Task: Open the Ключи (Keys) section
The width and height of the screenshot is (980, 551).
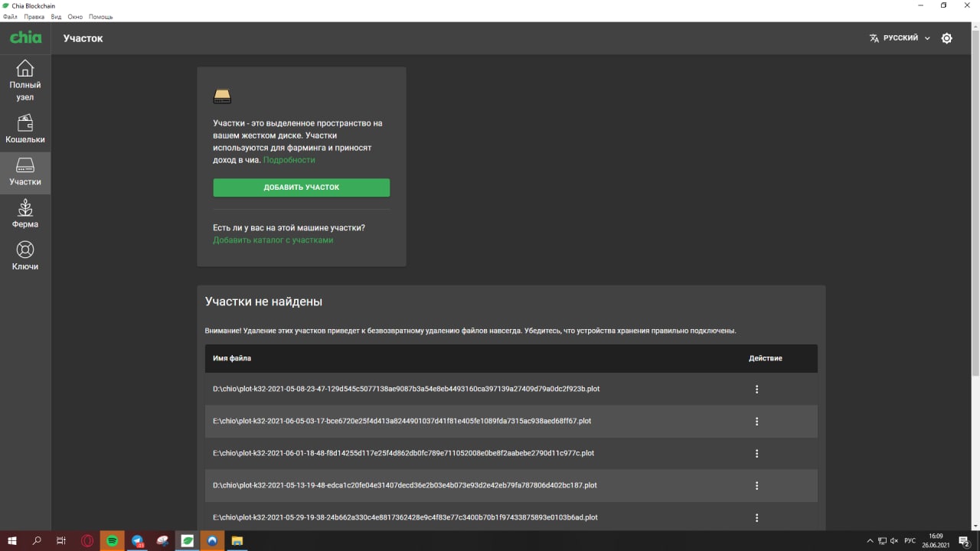Action: [25, 257]
